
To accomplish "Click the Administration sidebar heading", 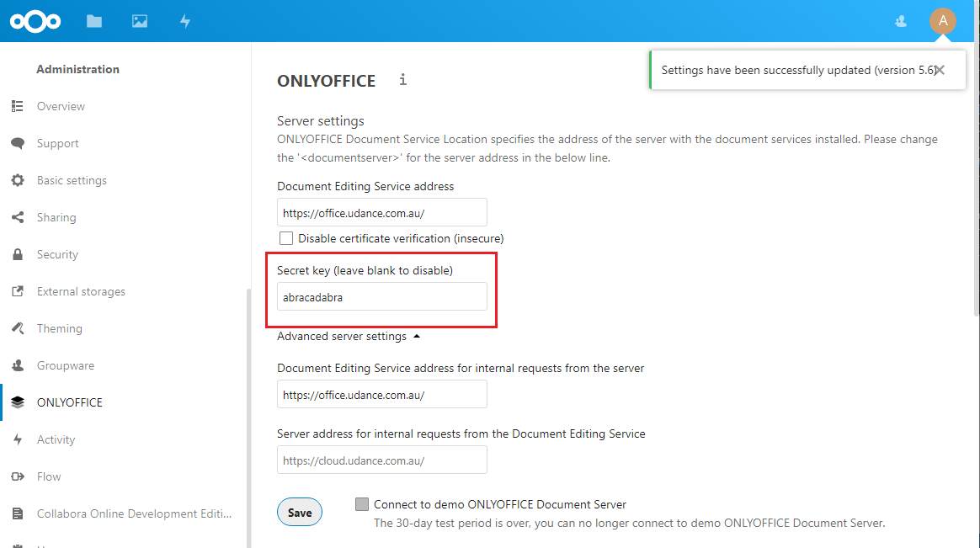I will click(x=77, y=69).
